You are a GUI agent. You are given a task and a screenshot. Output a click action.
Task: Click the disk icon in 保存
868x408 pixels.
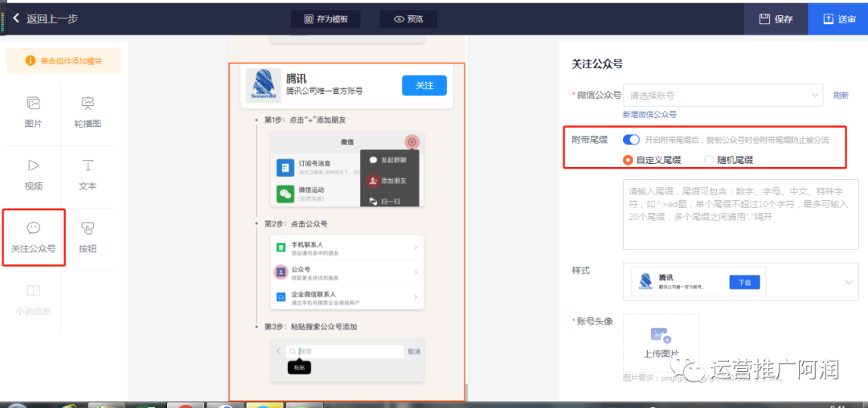coord(764,18)
